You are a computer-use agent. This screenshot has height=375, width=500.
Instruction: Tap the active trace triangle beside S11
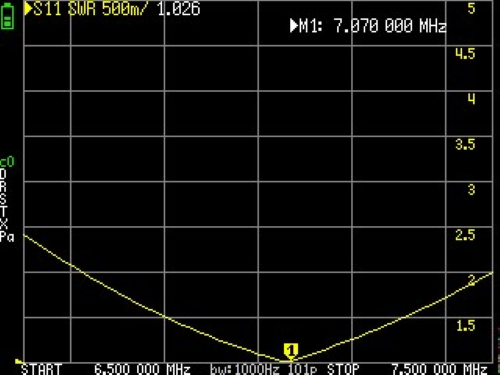tap(28, 9)
